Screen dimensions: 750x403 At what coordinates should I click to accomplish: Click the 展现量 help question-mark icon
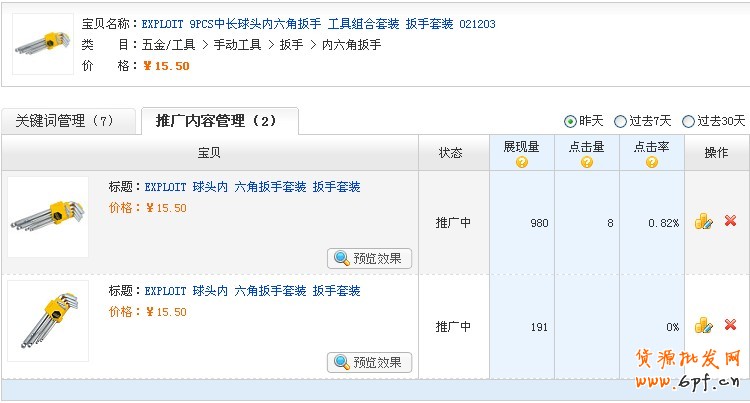coord(521,162)
